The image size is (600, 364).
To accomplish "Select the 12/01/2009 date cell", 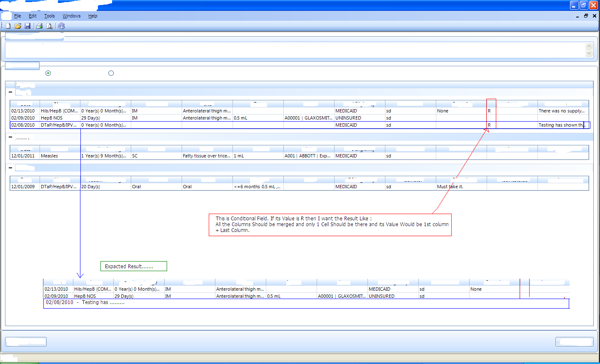I will click(25, 187).
